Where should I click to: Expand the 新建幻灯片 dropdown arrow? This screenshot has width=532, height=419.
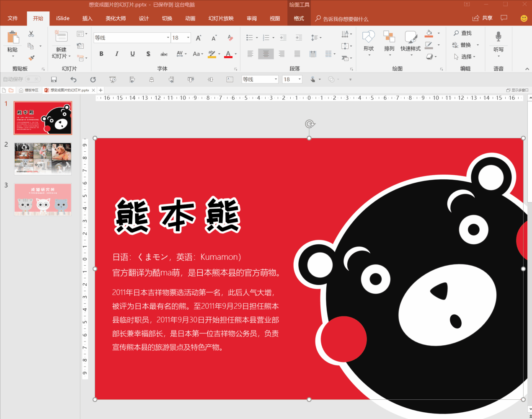tap(69, 56)
